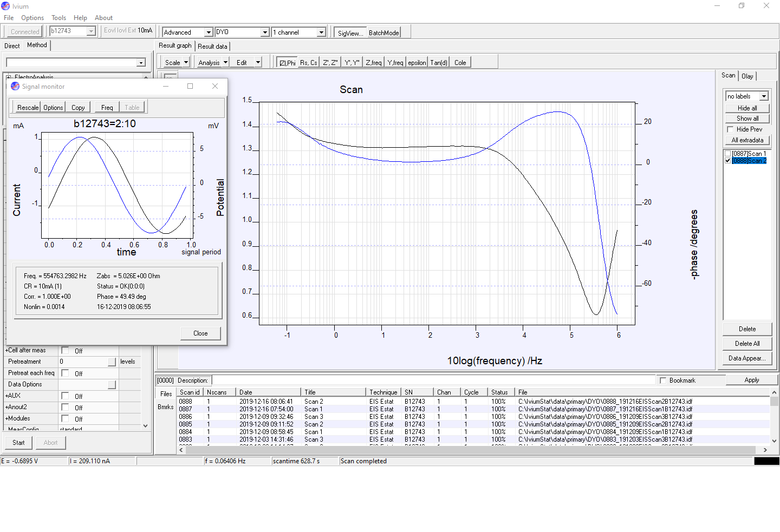This screenshot has height=532, width=780.
Task: Click the Description input field
Action: [x=433, y=380]
